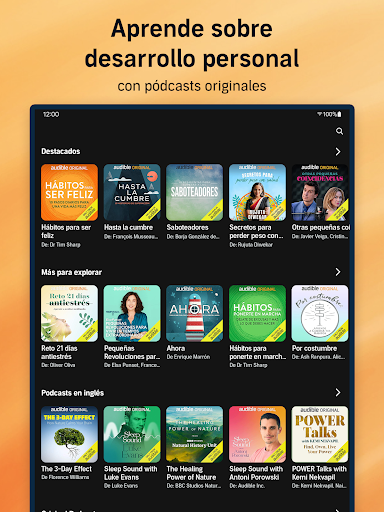Open Sleep Sound Antoni Porowski cover
The height and width of the screenshot is (512, 384).
pos(257,434)
